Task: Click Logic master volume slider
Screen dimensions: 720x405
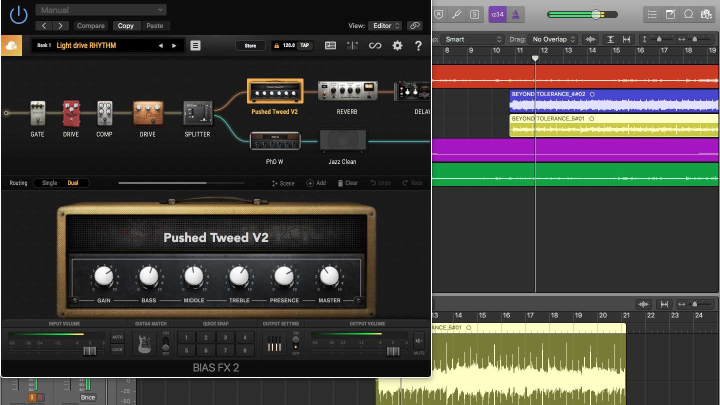Action: (x=582, y=15)
